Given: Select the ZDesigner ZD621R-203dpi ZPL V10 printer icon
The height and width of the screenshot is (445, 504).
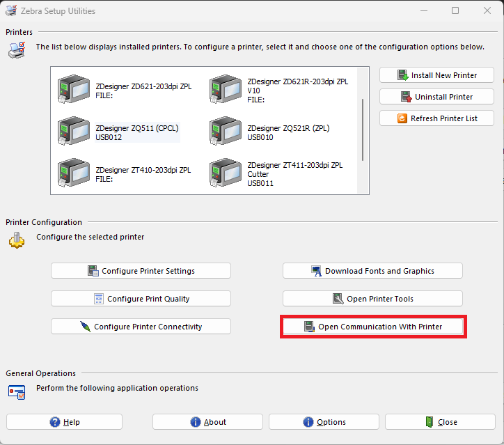Looking at the screenshot, I should coord(226,91).
